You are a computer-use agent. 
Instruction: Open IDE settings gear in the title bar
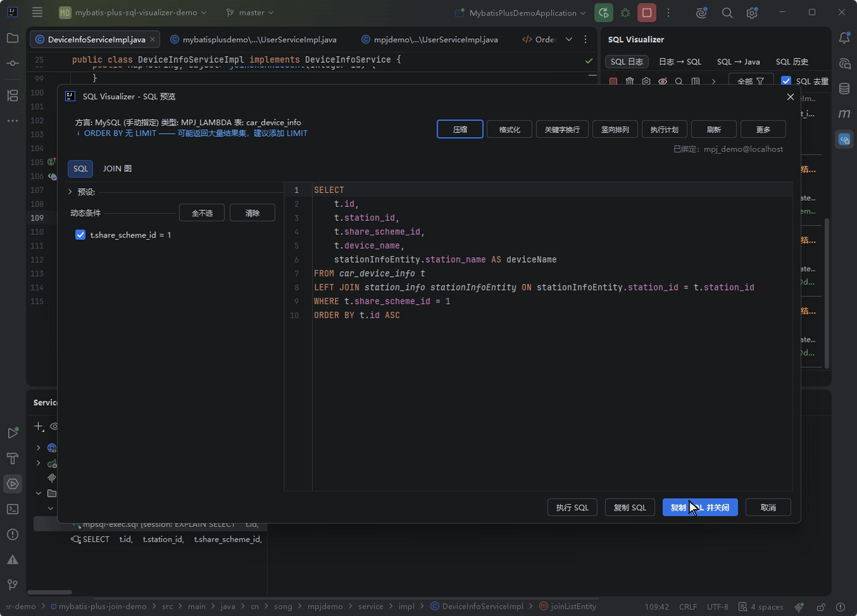[752, 13]
